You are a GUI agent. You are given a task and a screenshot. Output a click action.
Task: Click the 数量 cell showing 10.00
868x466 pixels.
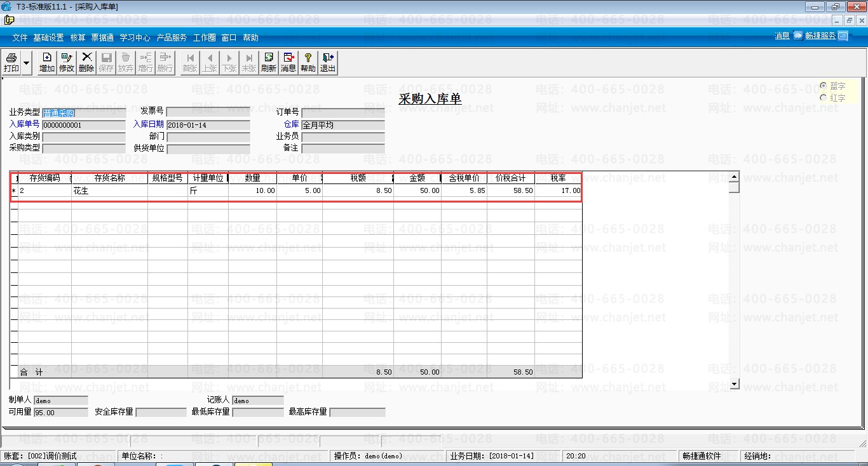pyautogui.click(x=252, y=190)
